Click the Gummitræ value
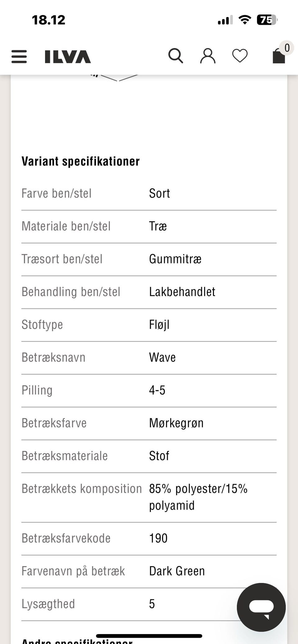The height and width of the screenshot is (644, 298). pyautogui.click(x=175, y=259)
